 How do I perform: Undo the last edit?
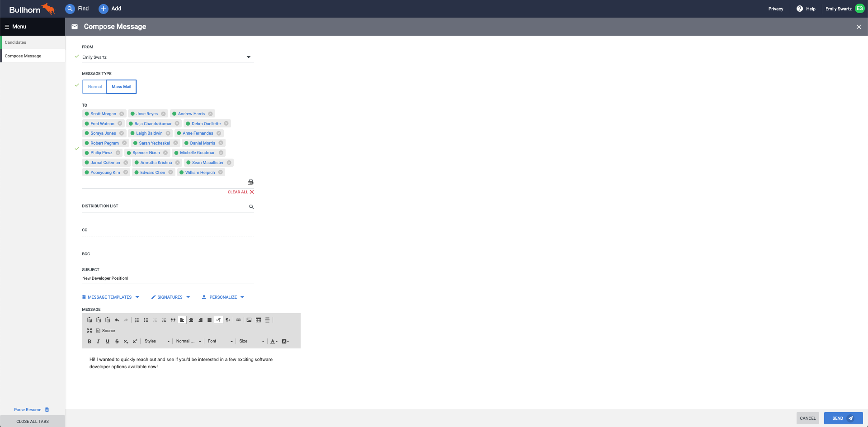(117, 320)
